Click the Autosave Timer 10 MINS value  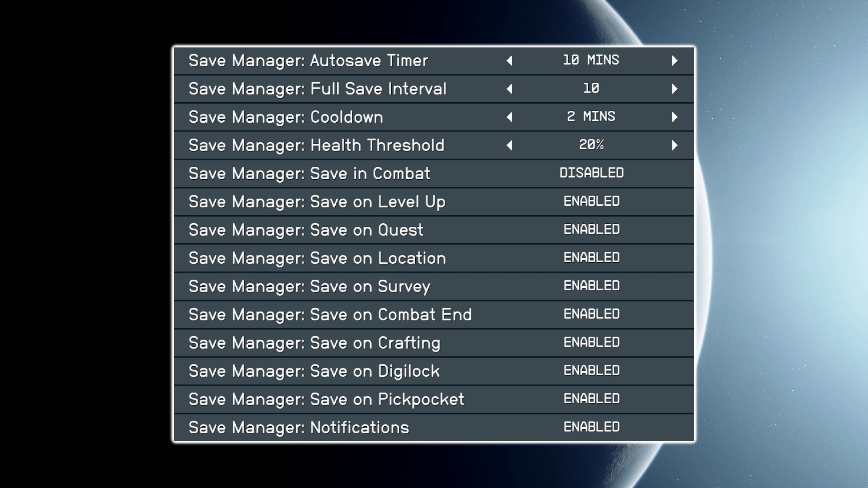click(591, 60)
